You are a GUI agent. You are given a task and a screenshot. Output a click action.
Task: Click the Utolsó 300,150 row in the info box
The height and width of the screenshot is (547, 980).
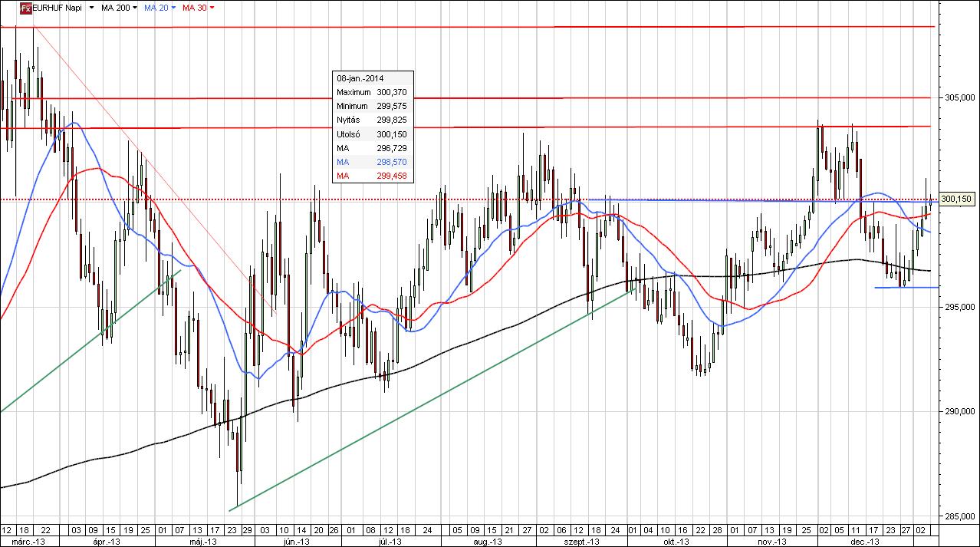(372, 134)
